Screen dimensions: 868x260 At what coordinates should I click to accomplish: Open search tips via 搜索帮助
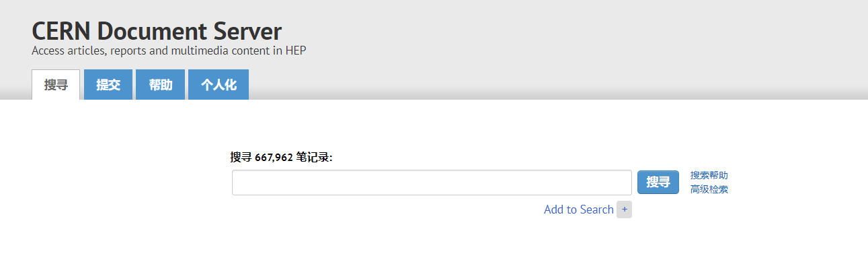tap(709, 175)
